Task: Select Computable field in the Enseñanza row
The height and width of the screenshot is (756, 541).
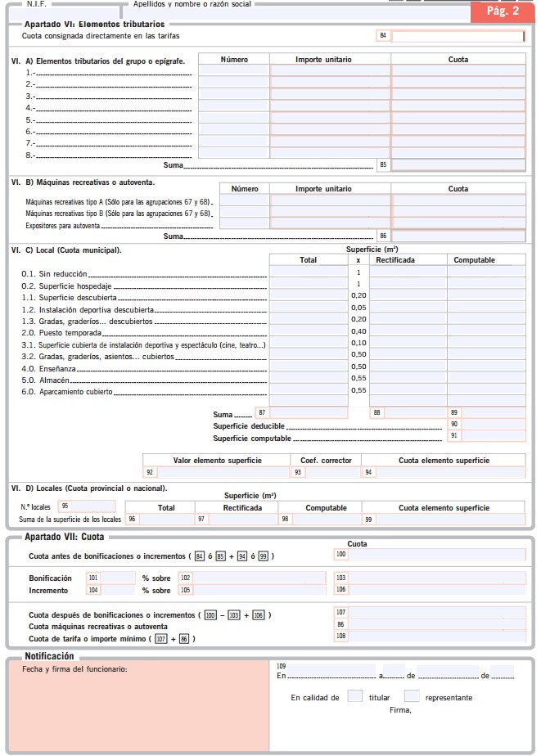Action: click(x=486, y=367)
